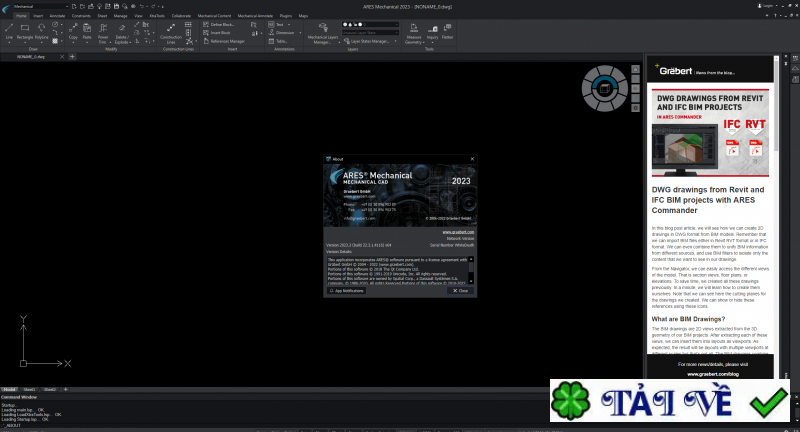Expand the Dimension tool dropdown arrow
This screenshot has width=800, height=432.
point(300,33)
